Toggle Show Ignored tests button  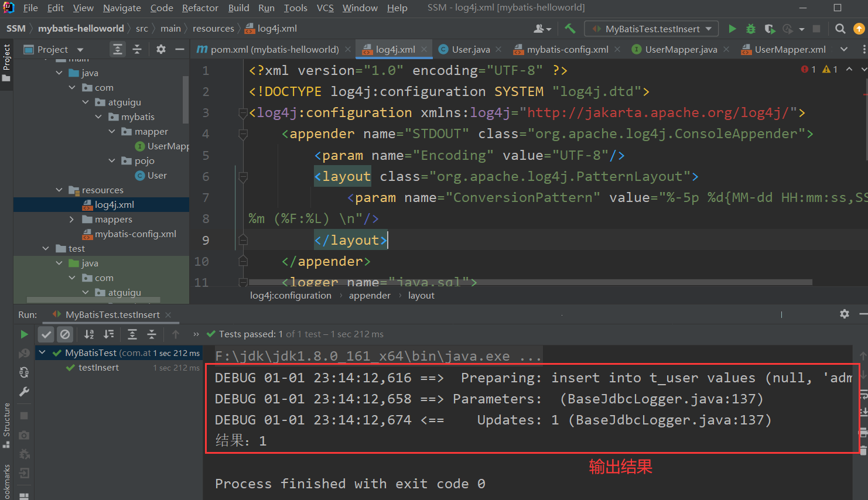click(x=65, y=334)
